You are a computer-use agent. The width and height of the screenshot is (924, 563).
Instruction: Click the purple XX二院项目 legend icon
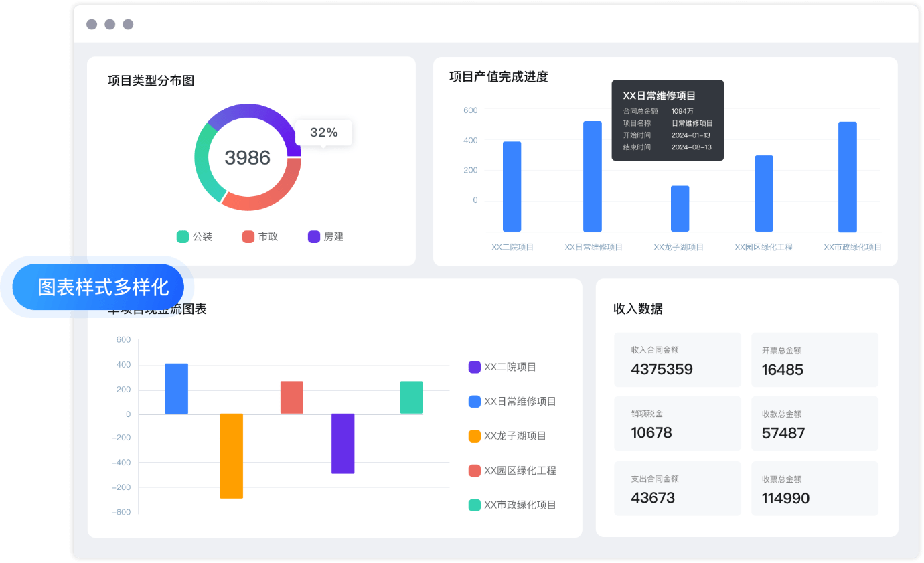[475, 367]
